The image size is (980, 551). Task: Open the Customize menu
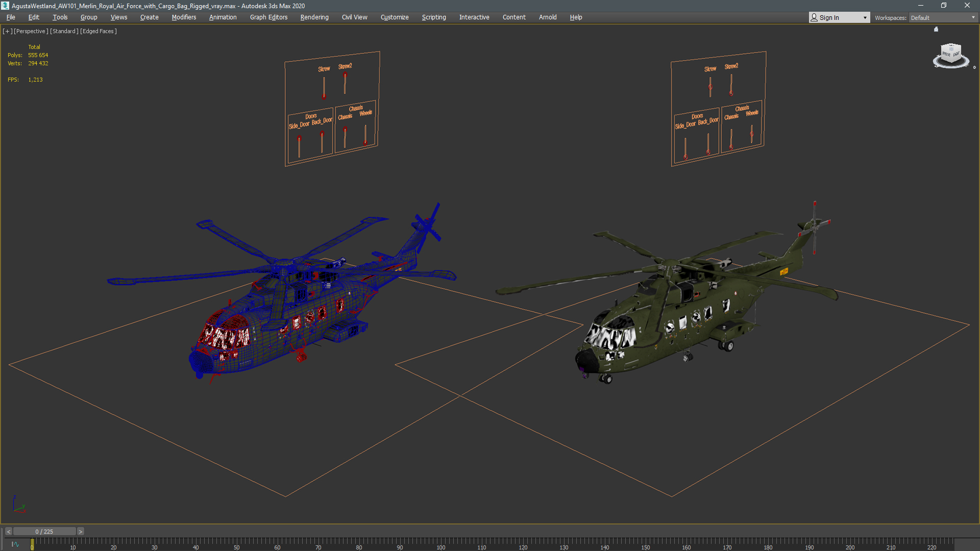click(395, 17)
